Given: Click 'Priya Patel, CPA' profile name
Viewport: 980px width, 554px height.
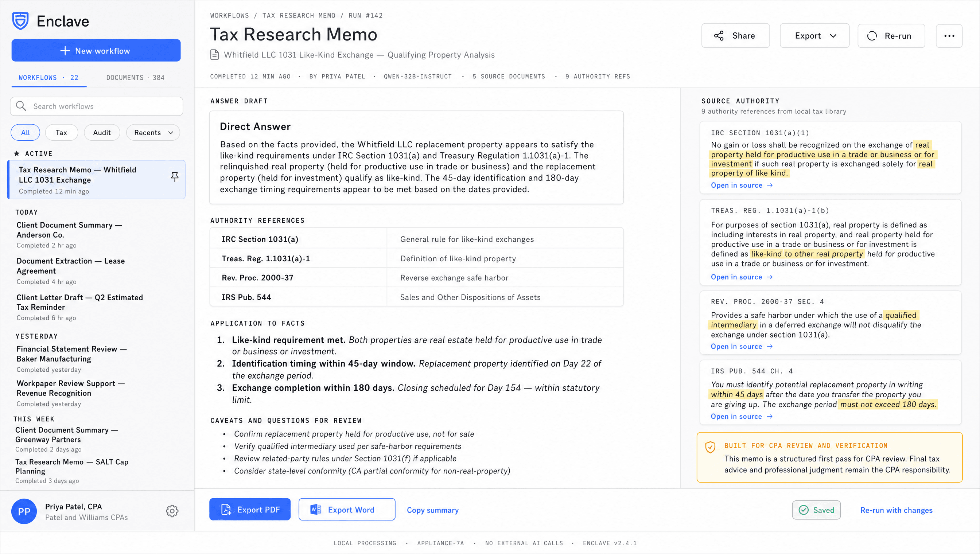Looking at the screenshot, I should tap(73, 507).
